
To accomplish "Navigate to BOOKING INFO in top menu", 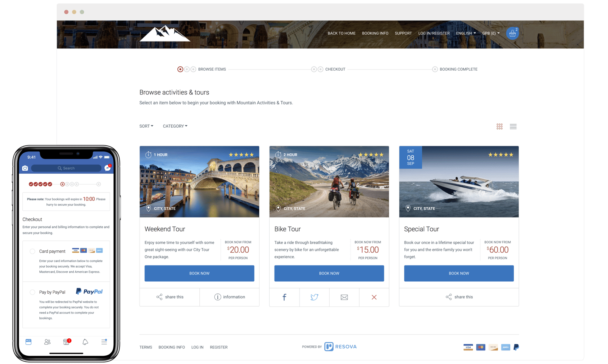I will (375, 33).
